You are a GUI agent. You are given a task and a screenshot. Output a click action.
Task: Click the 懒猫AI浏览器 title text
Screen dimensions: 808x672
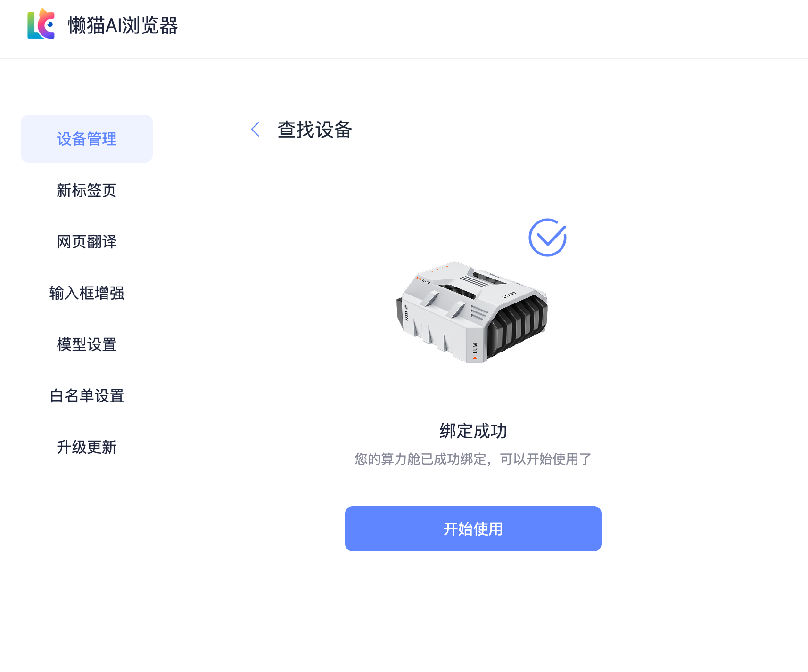(123, 25)
